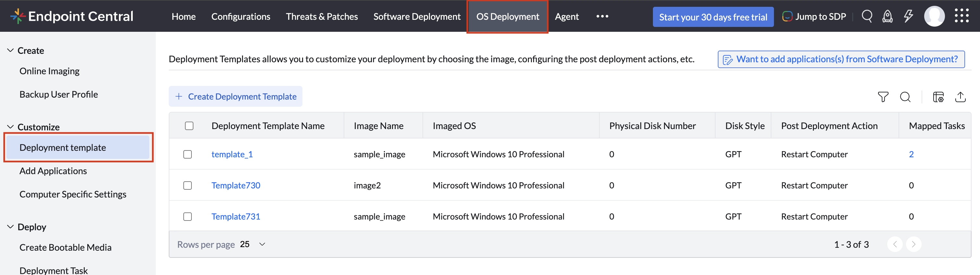Open the Rows per page dropdown

click(x=252, y=244)
